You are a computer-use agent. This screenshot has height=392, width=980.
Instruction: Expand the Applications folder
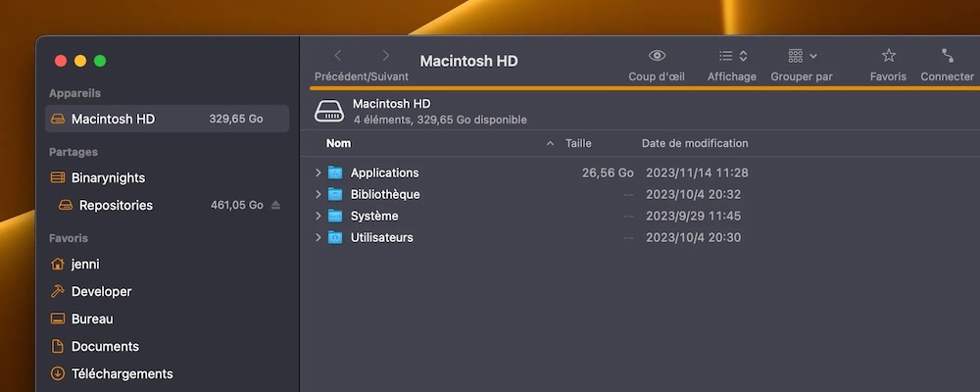point(318,172)
